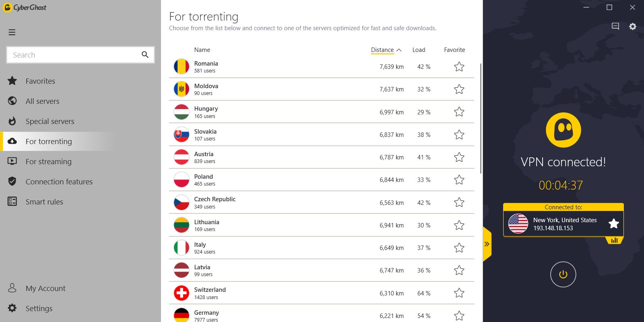The width and height of the screenshot is (644, 322).
Task: Open My Account
Action: coord(45,289)
